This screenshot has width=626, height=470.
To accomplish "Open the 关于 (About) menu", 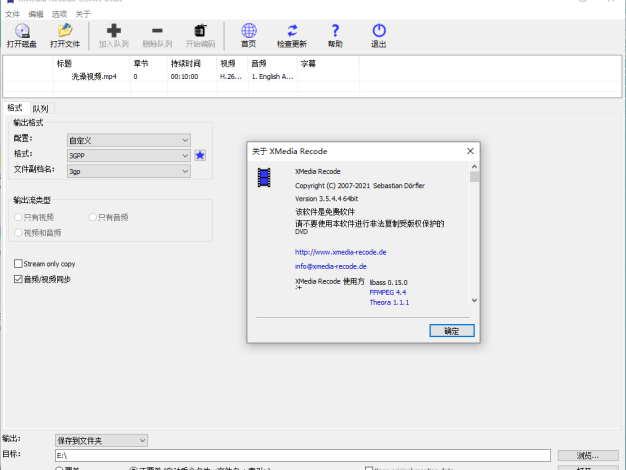I will coord(83,14).
